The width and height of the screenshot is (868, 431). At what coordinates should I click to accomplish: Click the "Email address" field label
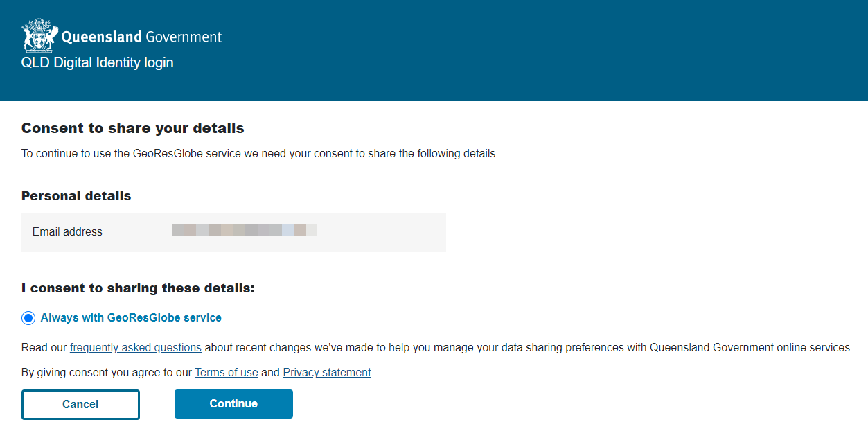(x=67, y=232)
